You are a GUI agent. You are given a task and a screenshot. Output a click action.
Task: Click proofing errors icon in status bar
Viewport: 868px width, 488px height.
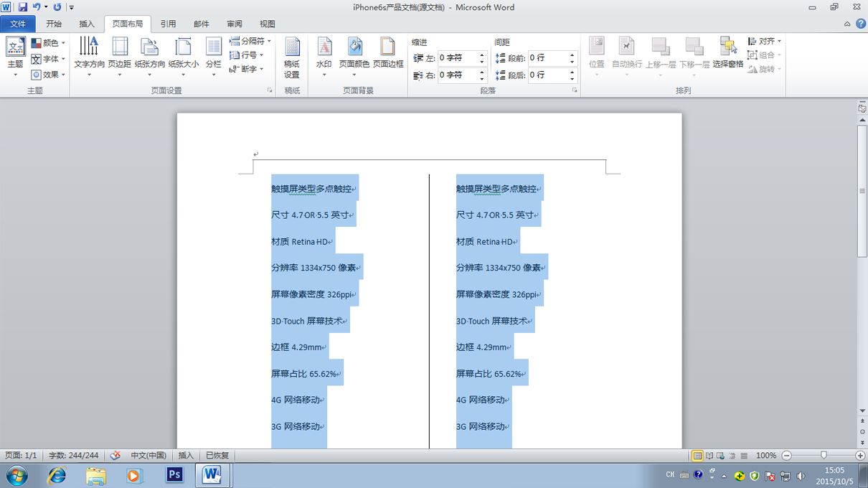(115, 455)
